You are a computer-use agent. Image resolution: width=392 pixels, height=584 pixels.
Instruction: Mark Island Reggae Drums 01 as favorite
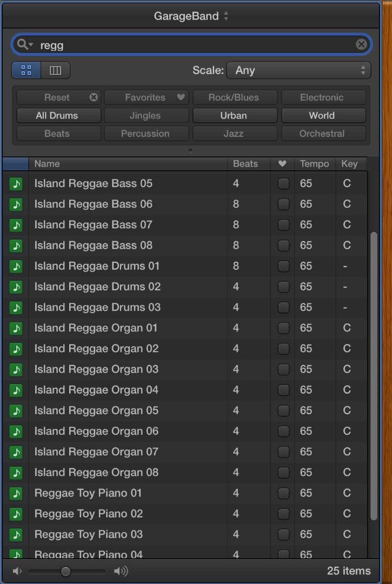coord(283,266)
